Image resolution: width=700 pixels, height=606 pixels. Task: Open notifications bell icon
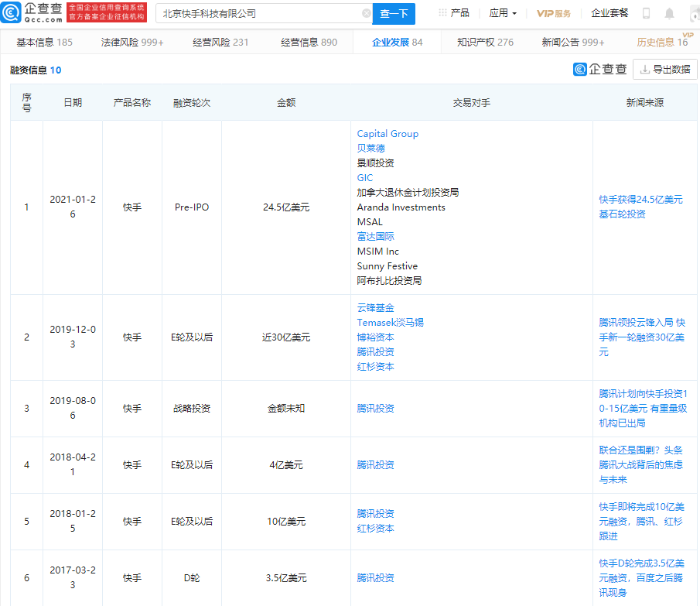pyautogui.click(x=669, y=14)
